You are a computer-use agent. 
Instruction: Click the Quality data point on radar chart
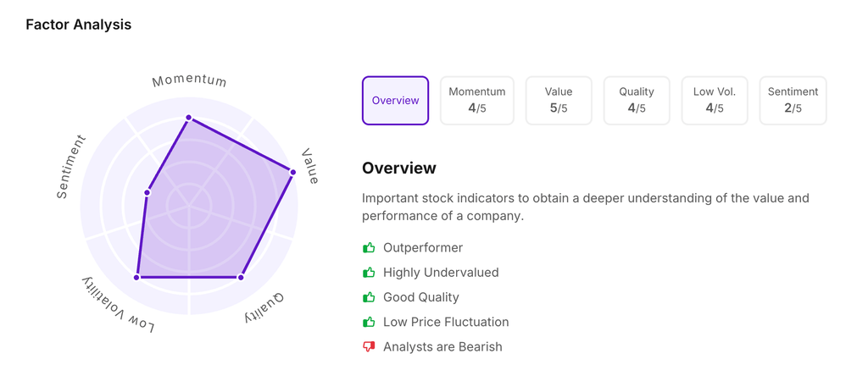pyautogui.click(x=241, y=277)
